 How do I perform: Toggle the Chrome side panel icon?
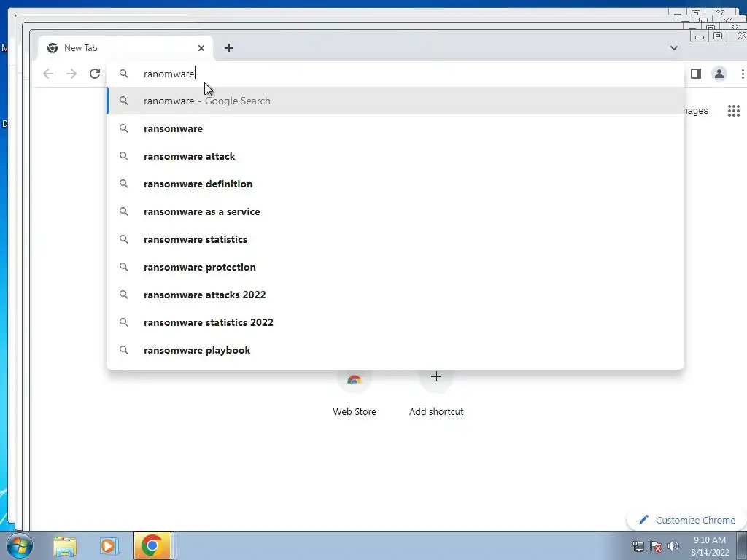coord(696,74)
